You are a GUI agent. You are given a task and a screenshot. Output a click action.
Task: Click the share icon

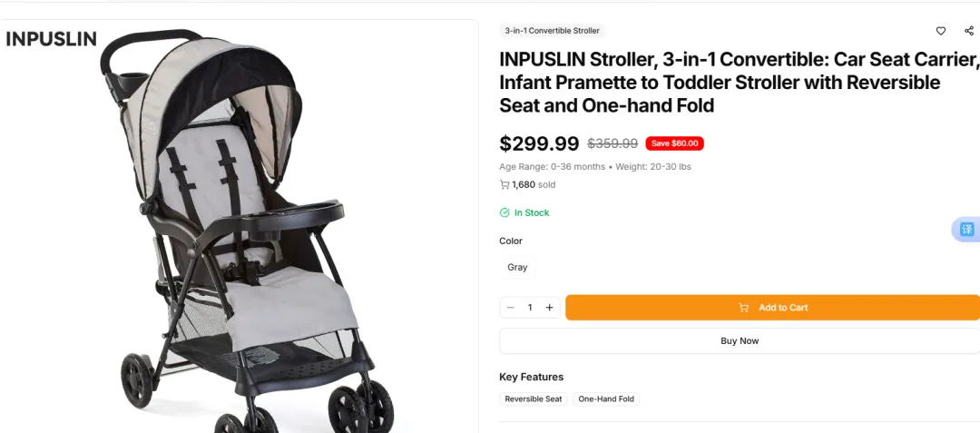click(968, 31)
